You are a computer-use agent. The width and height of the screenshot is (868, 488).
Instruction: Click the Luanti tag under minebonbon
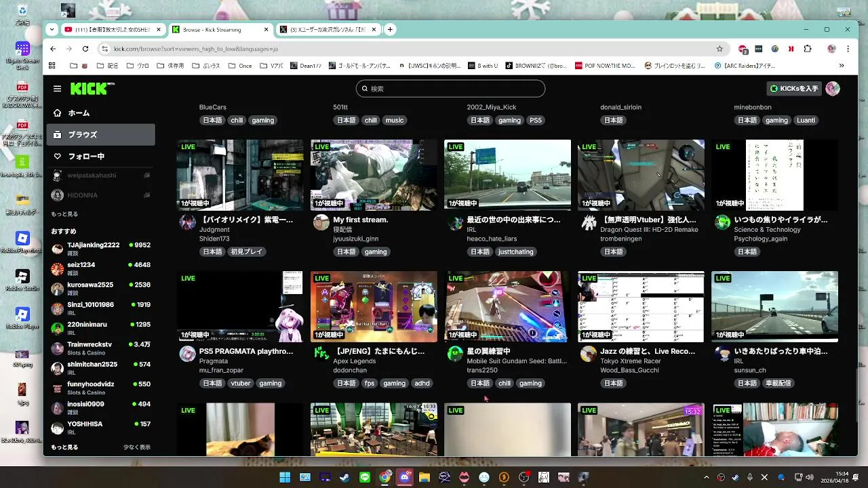pos(806,120)
